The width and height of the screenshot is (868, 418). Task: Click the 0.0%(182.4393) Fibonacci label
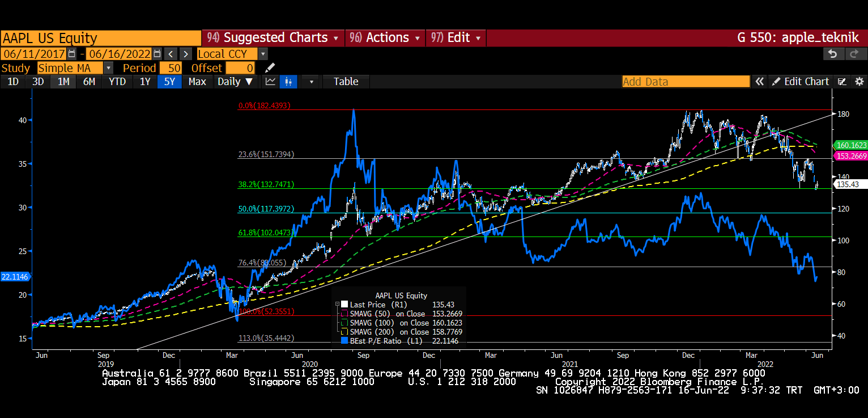(x=264, y=105)
